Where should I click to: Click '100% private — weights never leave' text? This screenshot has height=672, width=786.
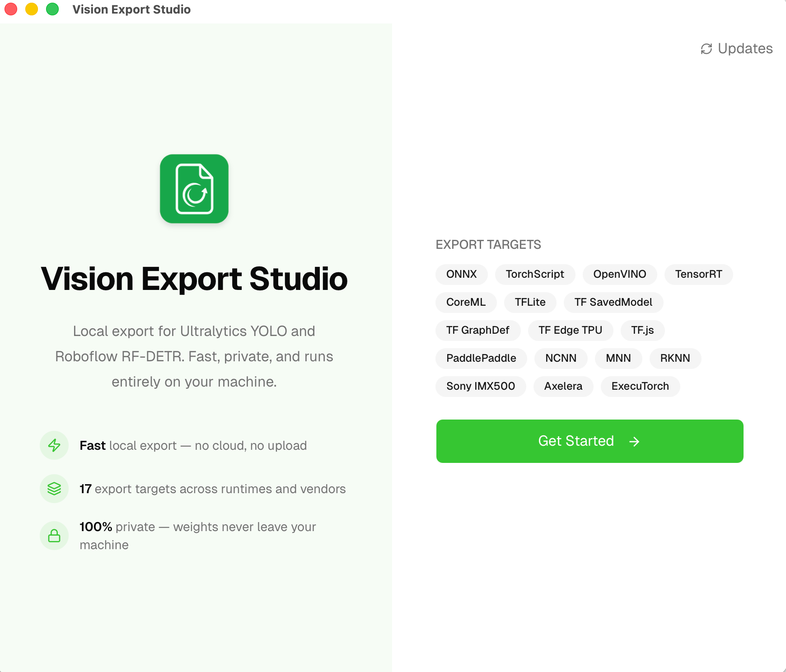point(198,536)
